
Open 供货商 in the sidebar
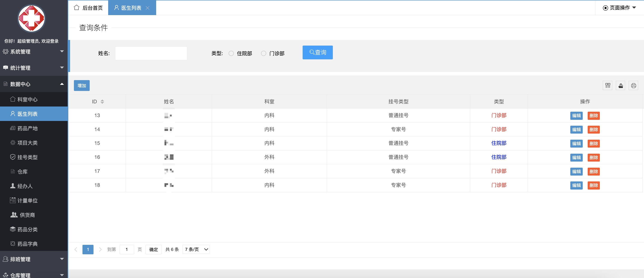tap(34, 215)
